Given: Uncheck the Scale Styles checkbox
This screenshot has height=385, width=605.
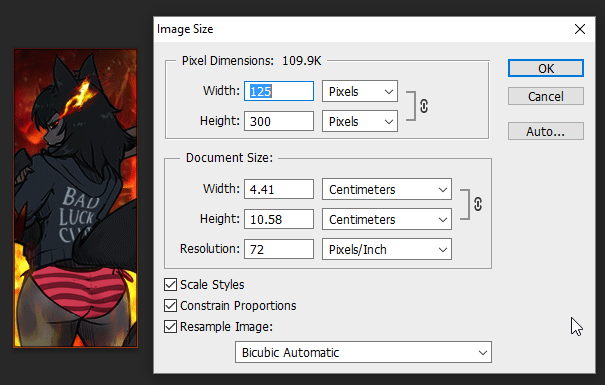Looking at the screenshot, I should (x=170, y=285).
